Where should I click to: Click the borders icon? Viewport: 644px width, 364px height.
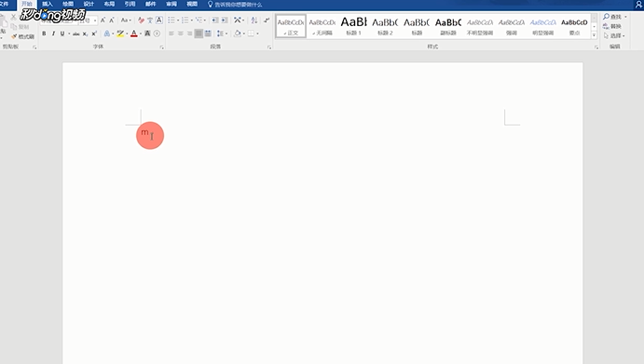[251, 34]
